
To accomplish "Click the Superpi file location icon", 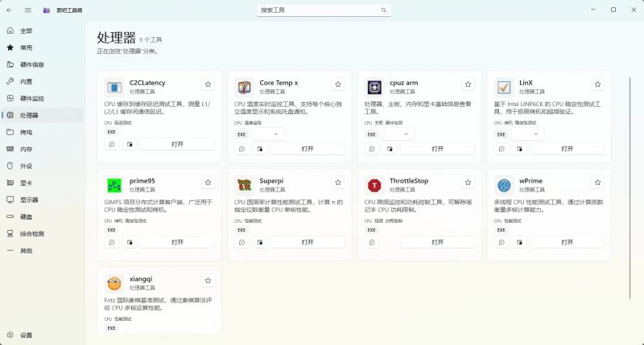I will point(260,242).
